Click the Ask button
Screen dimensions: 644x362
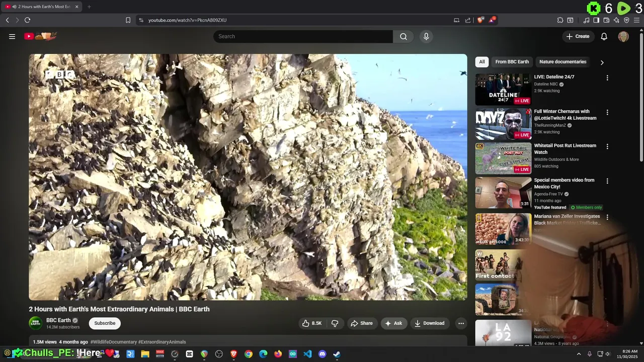(x=393, y=323)
